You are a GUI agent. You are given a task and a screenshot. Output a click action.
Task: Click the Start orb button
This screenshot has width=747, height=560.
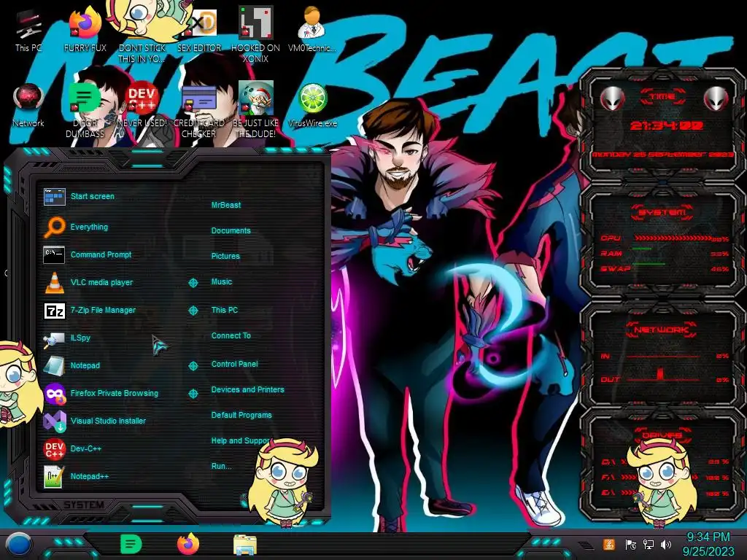point(19,544)
